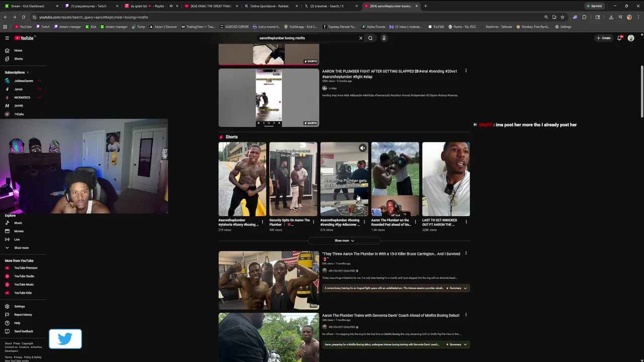Switch to the plaqueboymax Twitch tab
Viewport: 644px width, 362px height.
91,6
